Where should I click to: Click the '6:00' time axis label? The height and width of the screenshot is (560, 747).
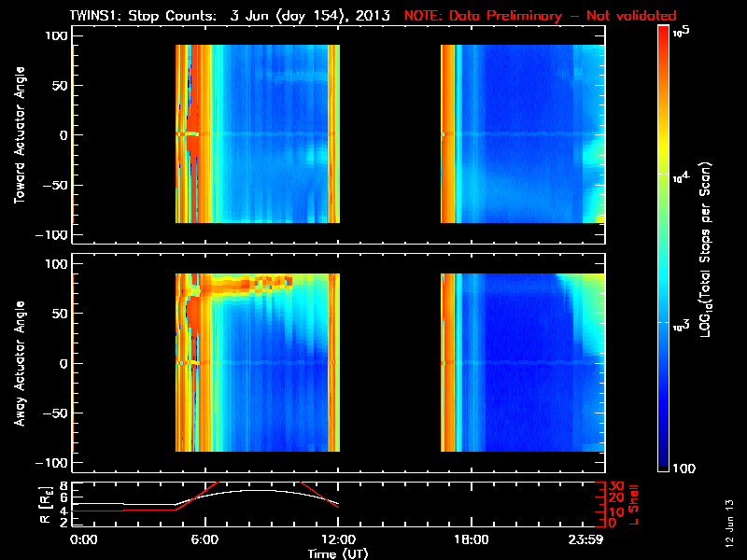click(204, 539)
